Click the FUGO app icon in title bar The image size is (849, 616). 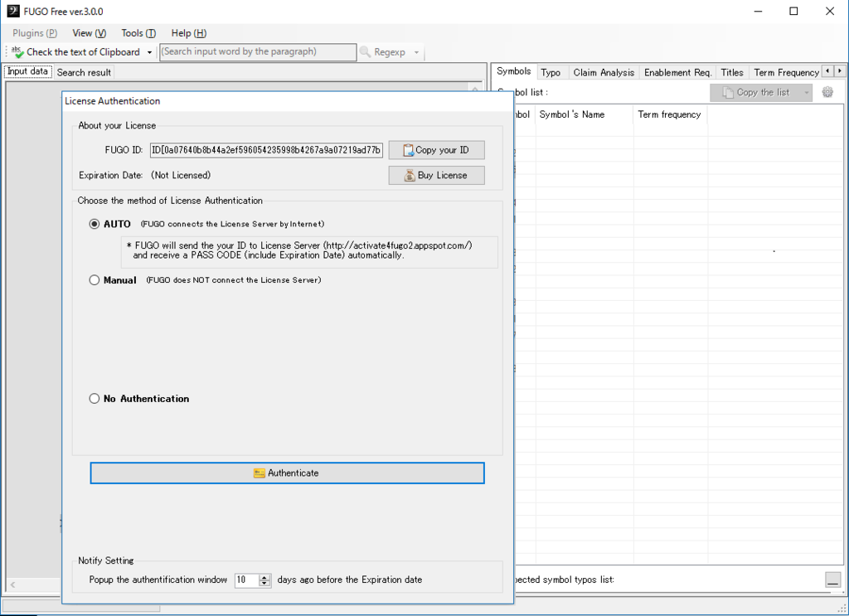point(13,11)
